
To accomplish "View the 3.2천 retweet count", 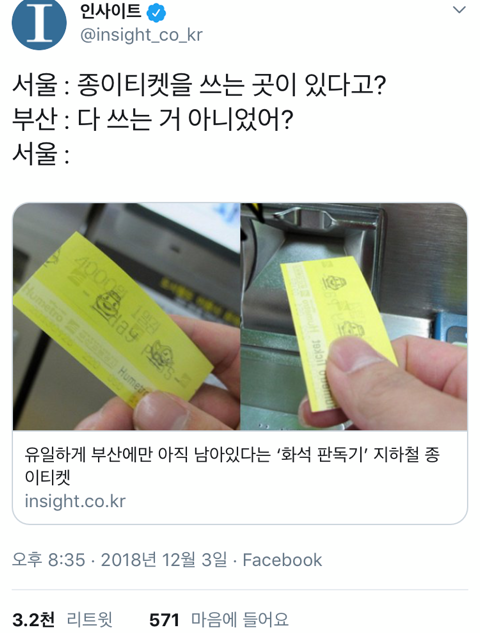I will click(x=34, y=620).
